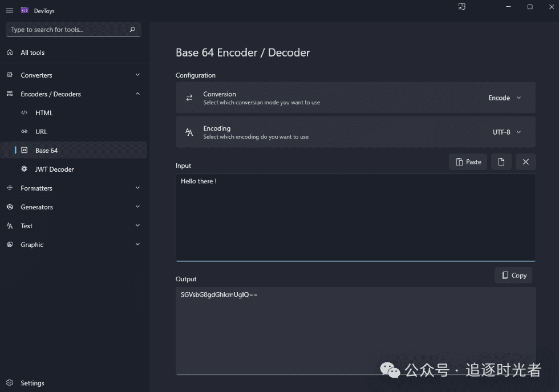The image size is (559, 392).
Task: Click inside the Input text area
Action: coord(355,217)
